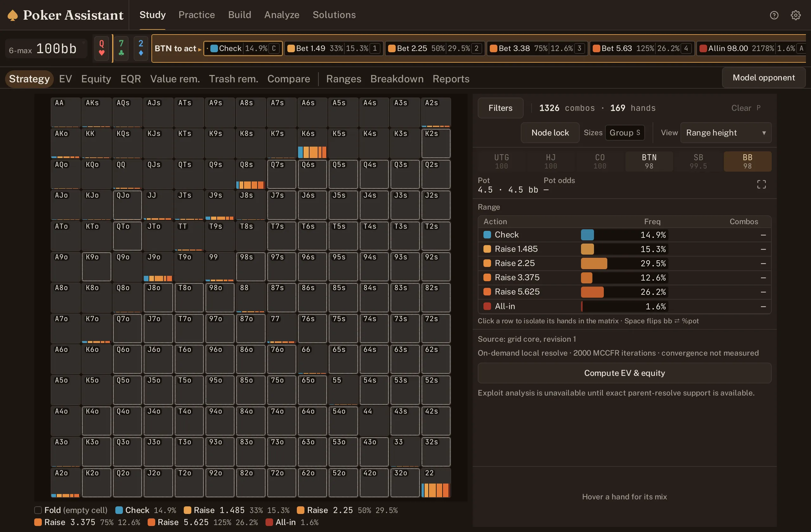Open the Ranges tab
The image size is (811, 532).
click(x=343, y=79)
